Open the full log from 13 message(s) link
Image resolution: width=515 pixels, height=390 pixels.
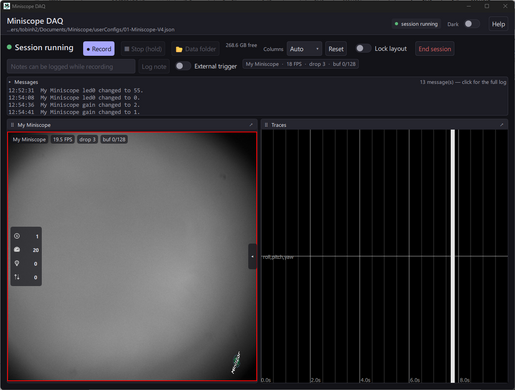point(463,82)
